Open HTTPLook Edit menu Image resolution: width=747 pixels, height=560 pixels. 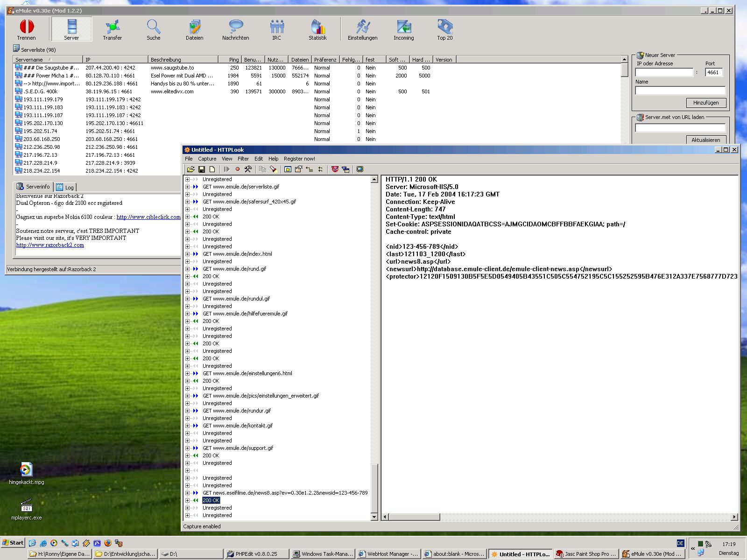(x=259, y=159)
